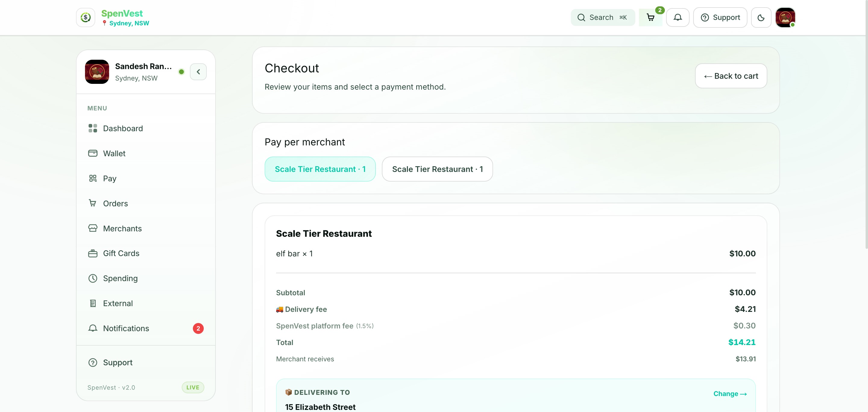Click the Search field
The width and height of the screenshot is (868, 412).
[602, 17]
